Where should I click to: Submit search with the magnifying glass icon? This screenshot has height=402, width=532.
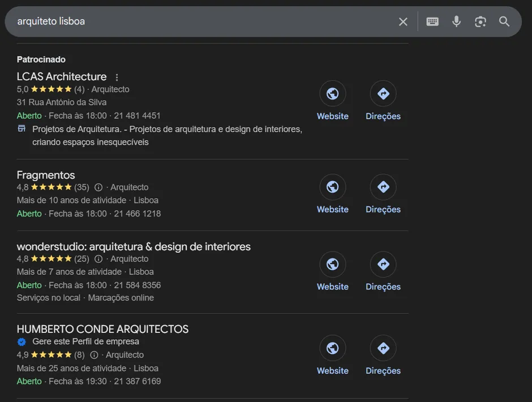click(x=504, y=21)
